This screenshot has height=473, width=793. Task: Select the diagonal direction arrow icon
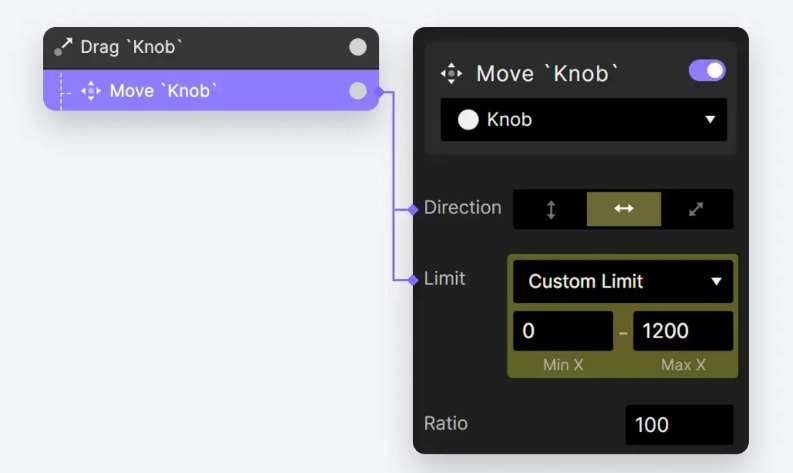(x=696, y=209)
